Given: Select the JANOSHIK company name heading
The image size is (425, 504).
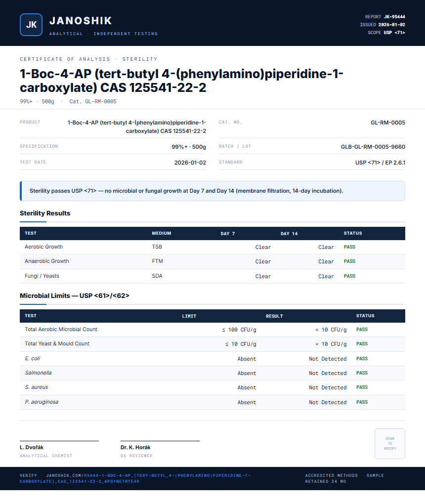Looking at the screenshot, I should coord(81,21).
